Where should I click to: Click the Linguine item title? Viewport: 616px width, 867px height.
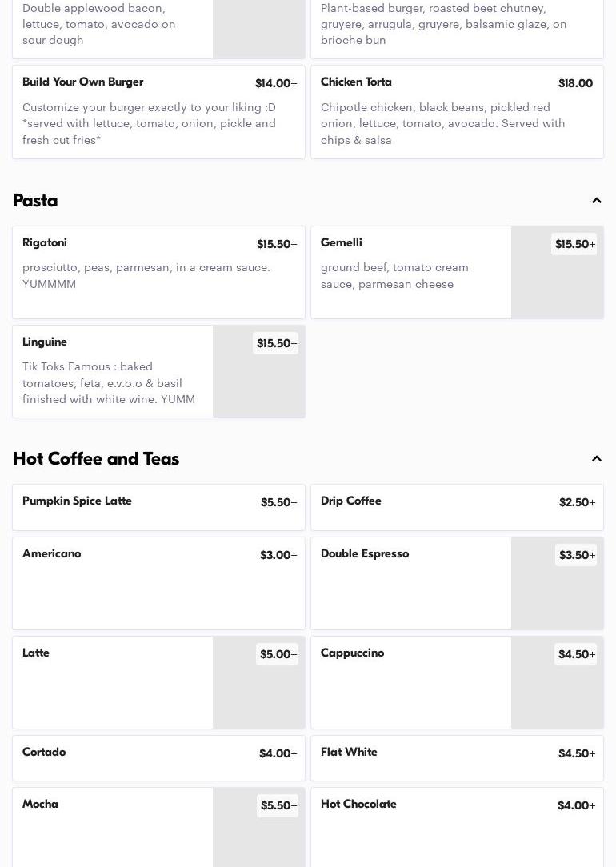(x=45, y=342)
